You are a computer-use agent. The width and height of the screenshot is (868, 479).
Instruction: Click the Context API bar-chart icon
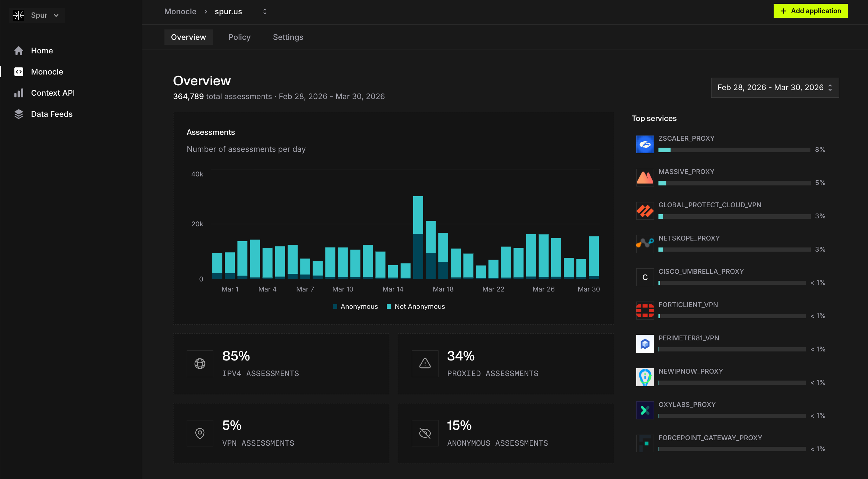click(x=19, y=93)
